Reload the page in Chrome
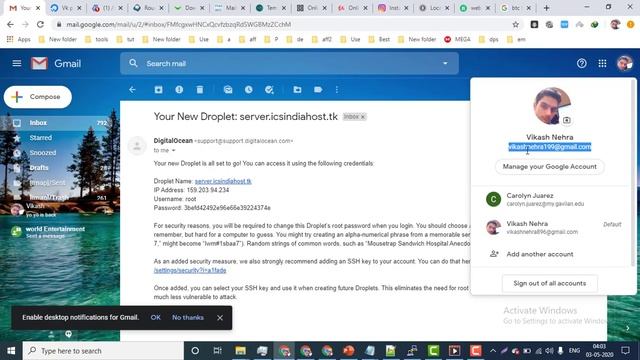Viewport: 640px width, 360px height. [x=40, y=24]
